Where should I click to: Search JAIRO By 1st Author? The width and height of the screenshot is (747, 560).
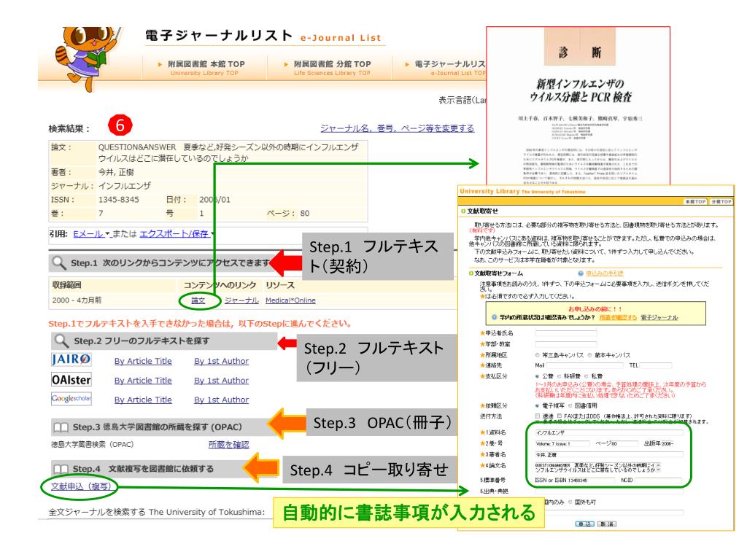[222, 361]
